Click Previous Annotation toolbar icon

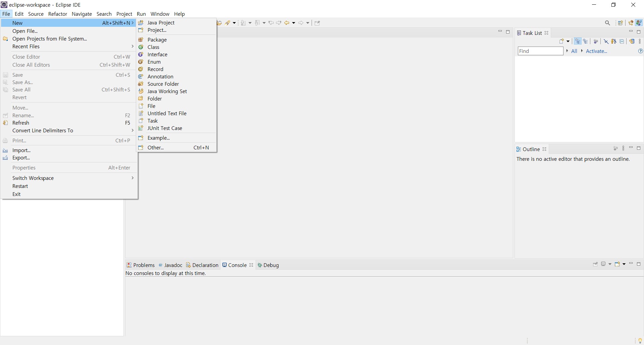pos(257,23)
